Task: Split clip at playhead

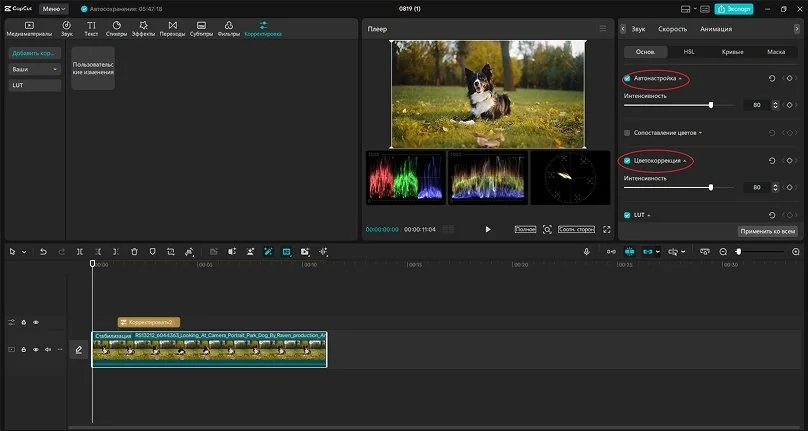Action: 79,252
